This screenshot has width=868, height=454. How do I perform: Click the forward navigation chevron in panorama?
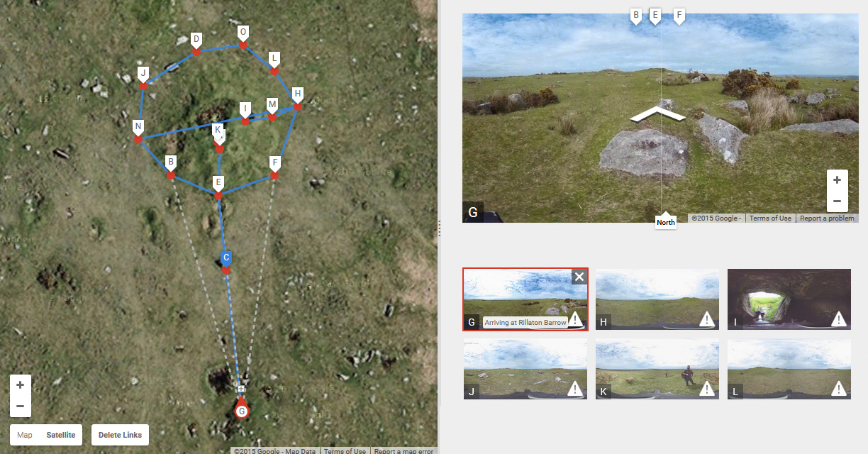pos(659,114)
